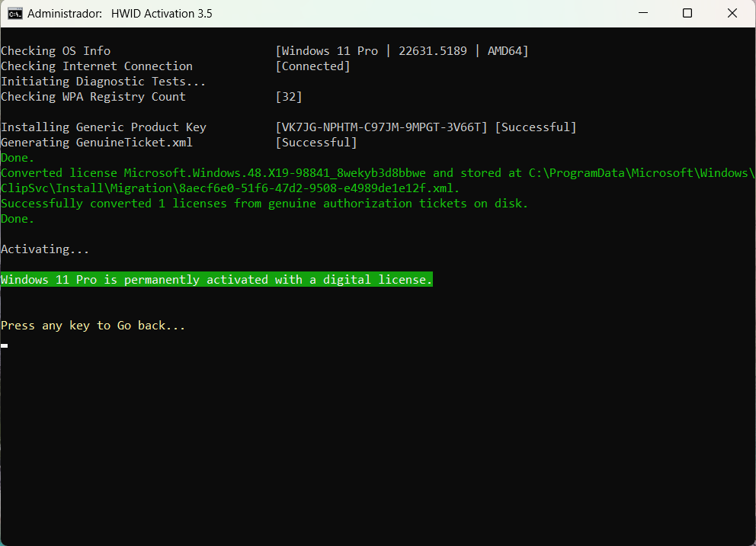756x546 pixels.
Task: Click the 'Activating...' status line
Action: (x=45, y=249)
